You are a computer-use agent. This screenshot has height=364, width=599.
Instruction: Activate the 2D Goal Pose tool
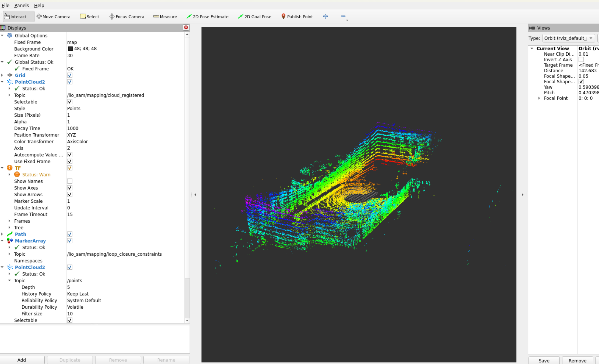tap(255, 16)
